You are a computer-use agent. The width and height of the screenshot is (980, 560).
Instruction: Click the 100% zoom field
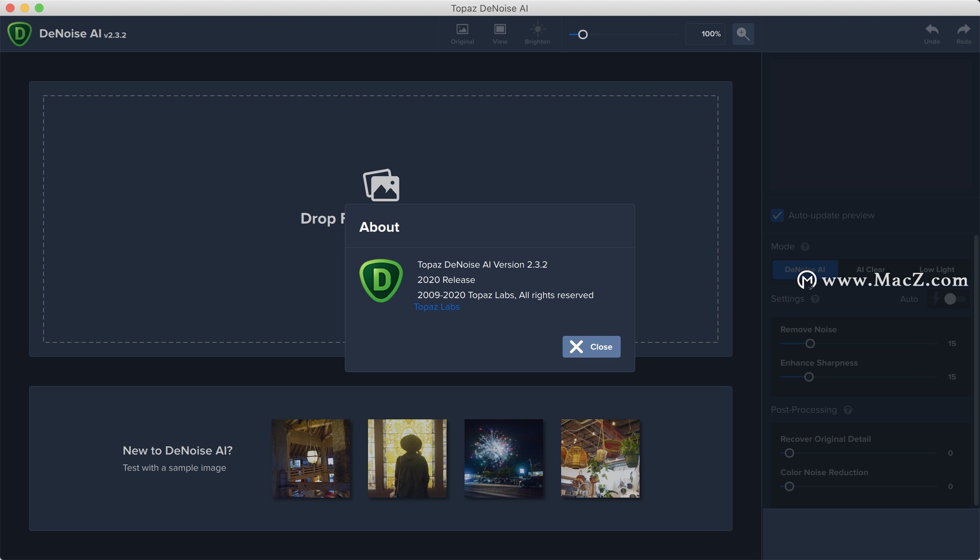pyautogui.click(x=705, y=34)
